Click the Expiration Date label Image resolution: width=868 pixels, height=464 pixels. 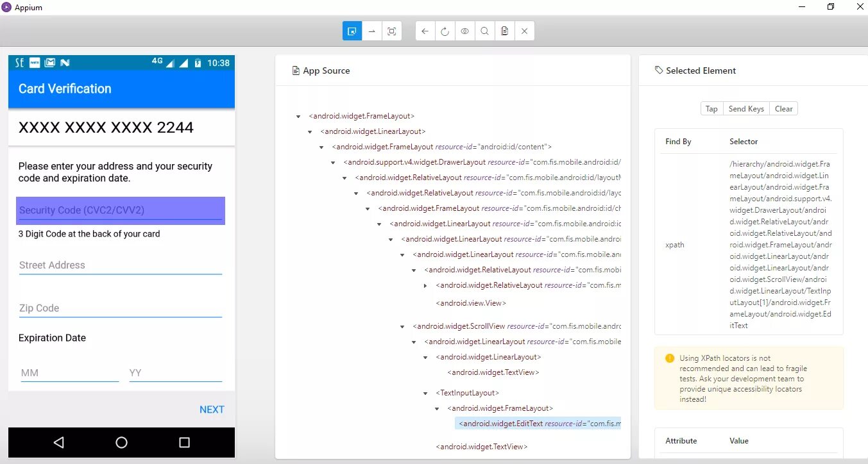[x=52, y=338]
